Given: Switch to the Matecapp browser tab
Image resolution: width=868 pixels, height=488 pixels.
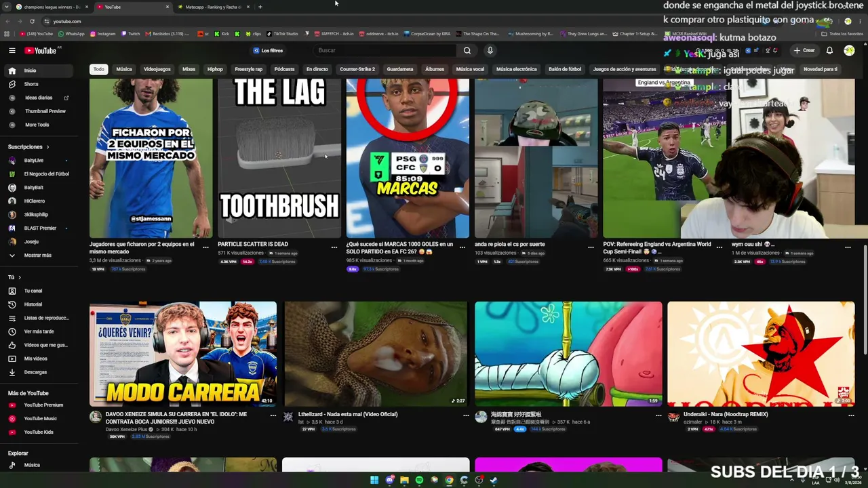Looking at the screenshot, I should coord(212,7).
